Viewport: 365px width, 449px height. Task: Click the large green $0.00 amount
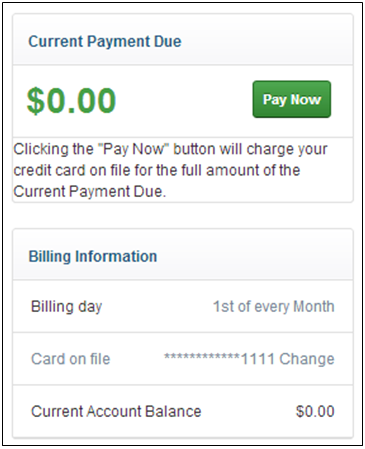71,100
